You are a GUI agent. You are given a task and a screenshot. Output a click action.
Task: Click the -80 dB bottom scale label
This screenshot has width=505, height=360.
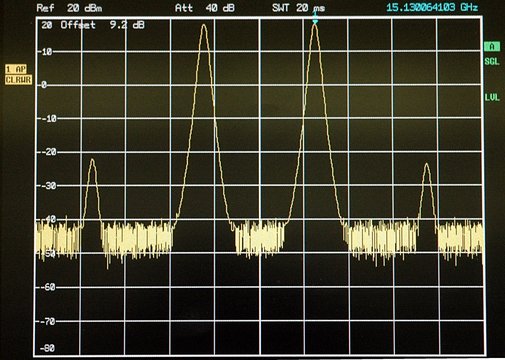[x=47, y=348]
